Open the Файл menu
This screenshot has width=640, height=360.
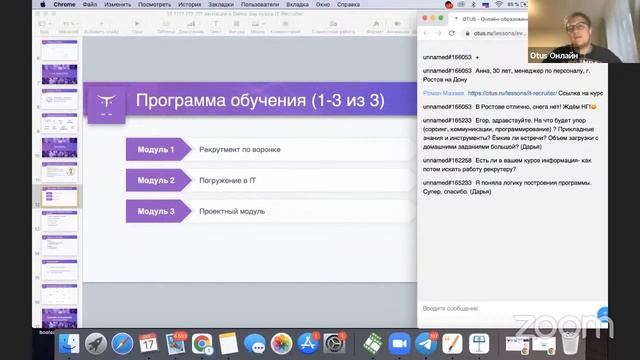[x=90, y=4]
